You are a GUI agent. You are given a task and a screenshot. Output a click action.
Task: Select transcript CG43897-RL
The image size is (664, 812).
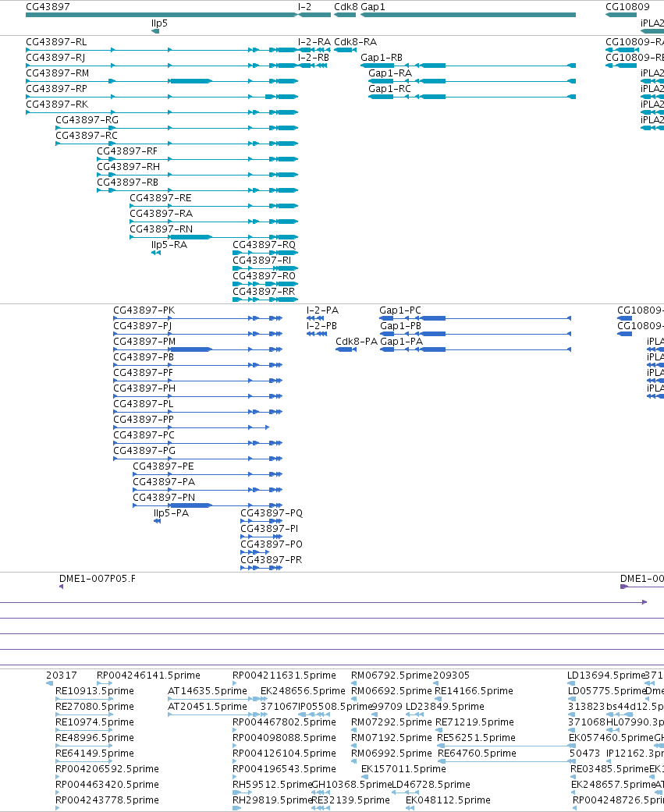(x=162, y=50)
